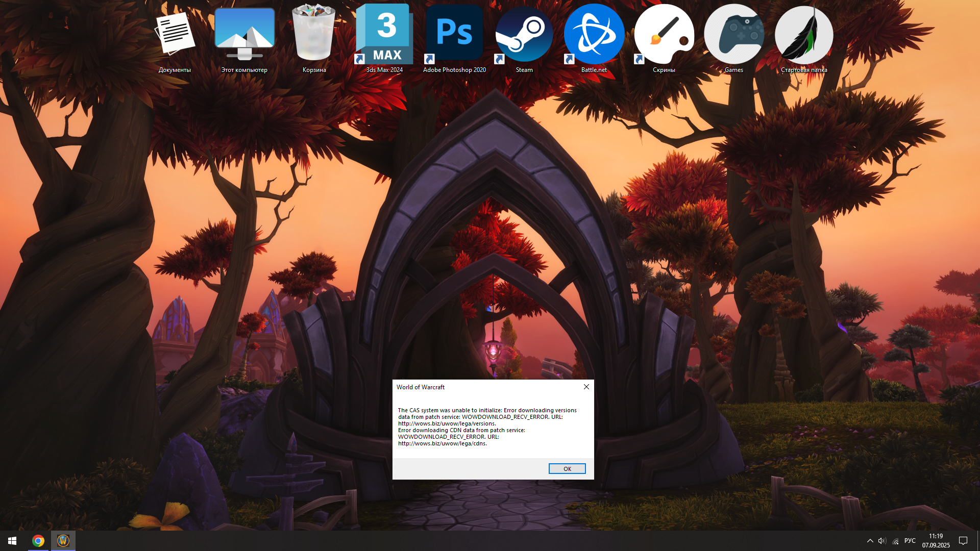Open the volume control in the tray
The height and width of the screenshot is (551, 980).
point(882,541)
